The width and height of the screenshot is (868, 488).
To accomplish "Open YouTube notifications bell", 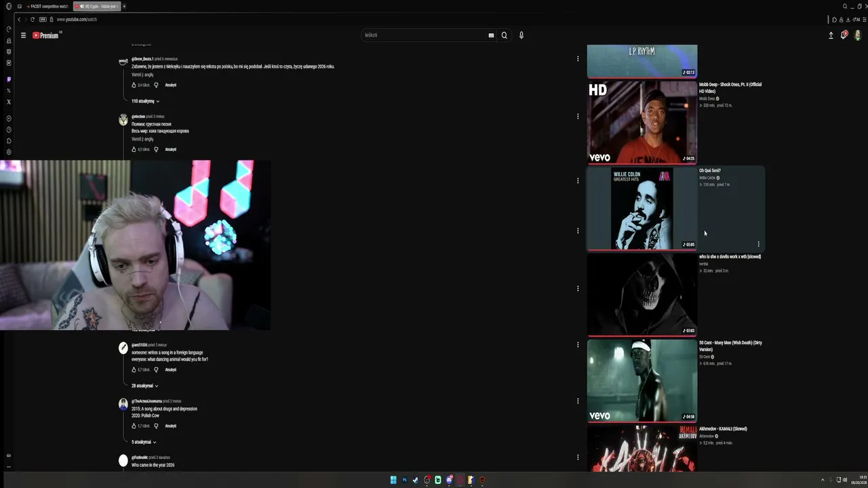I will (844, 35).
